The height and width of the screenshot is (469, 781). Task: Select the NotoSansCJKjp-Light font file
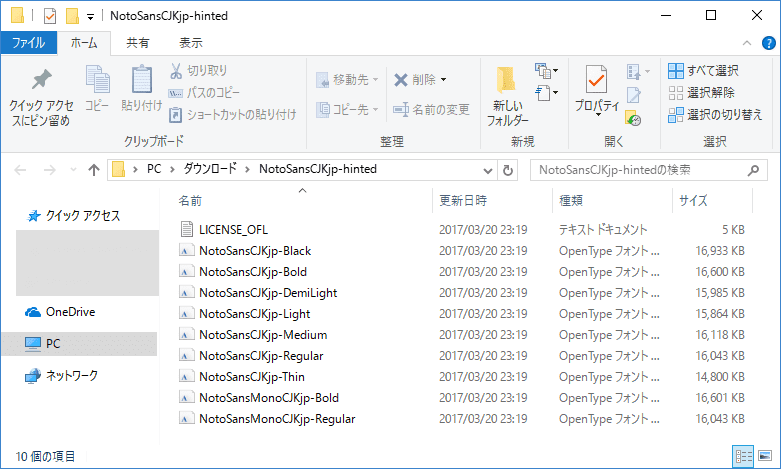click(245, 314)
